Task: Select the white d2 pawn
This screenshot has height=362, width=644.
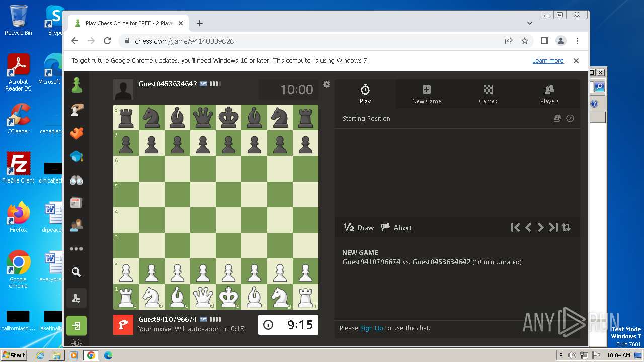Action: coord(203,271)
